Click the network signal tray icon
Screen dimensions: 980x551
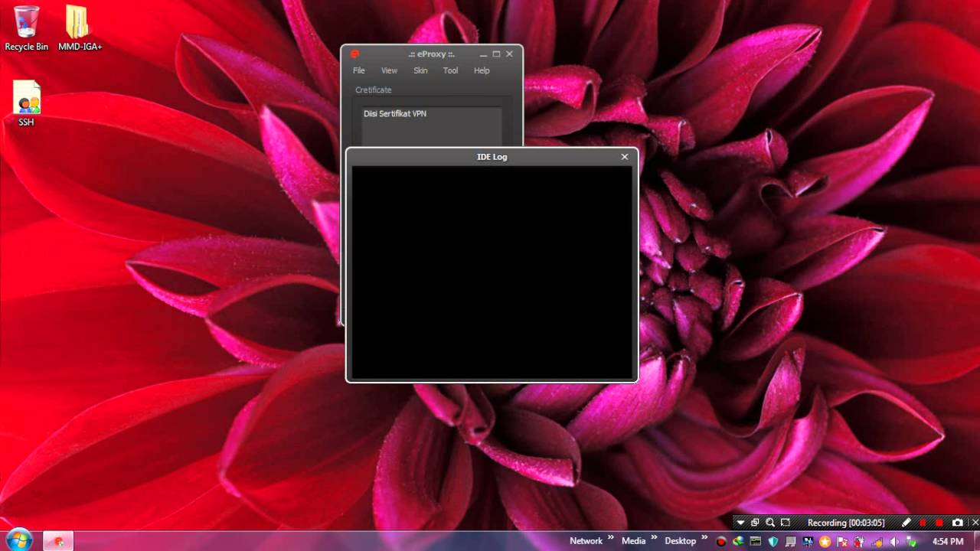[x=877, y=542]
